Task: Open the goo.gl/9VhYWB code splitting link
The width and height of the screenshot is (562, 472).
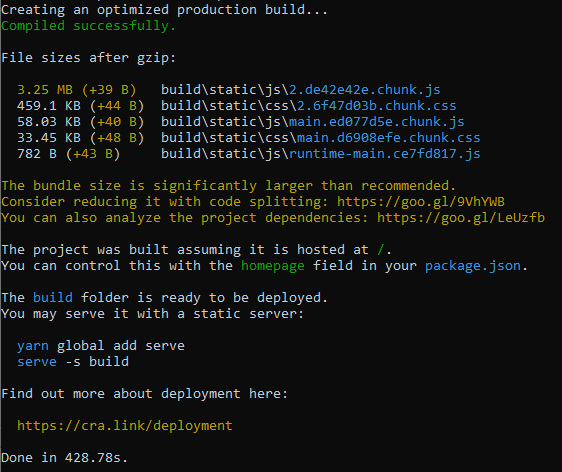Action: point(421,202)
